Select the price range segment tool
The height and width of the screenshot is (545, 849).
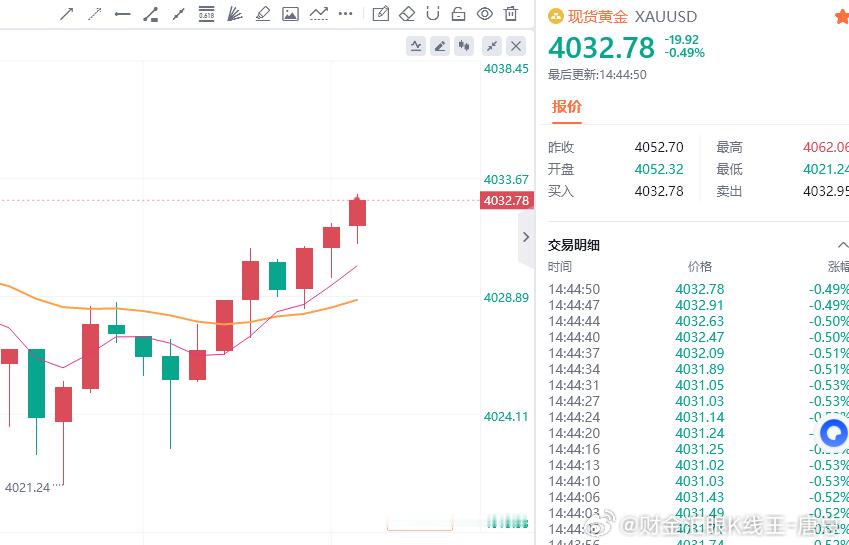[x=151, y=14]
